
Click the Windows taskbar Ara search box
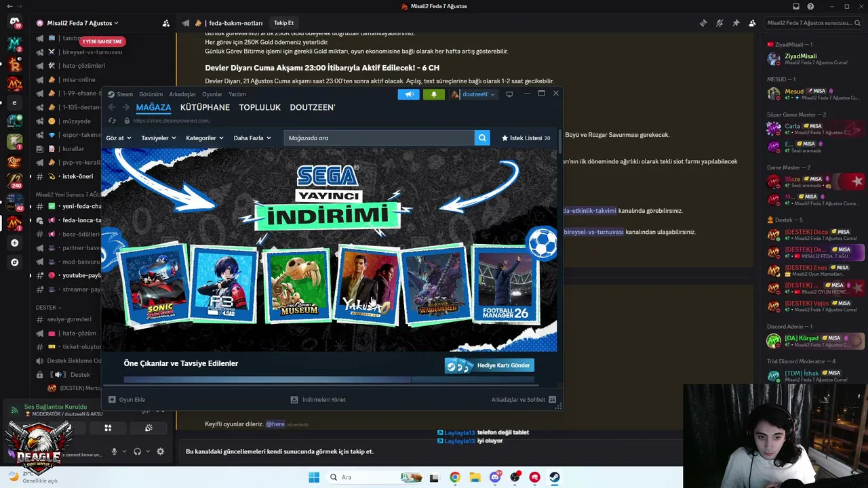coord(375,477)
